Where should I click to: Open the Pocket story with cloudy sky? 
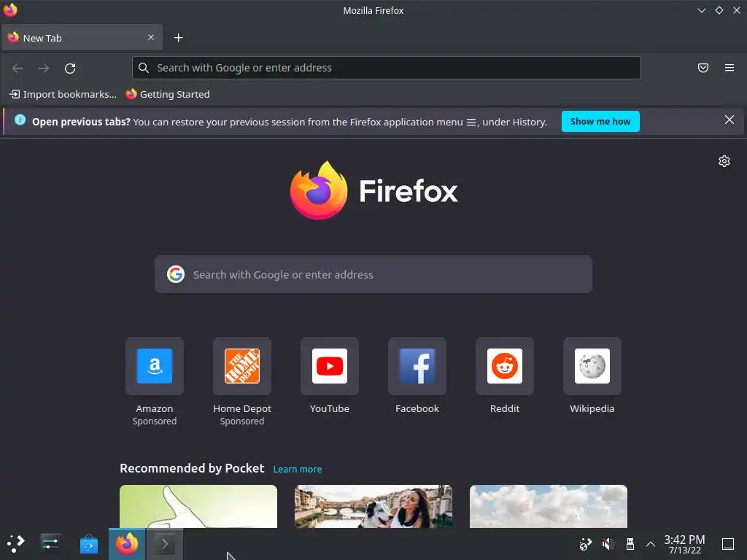coord(549,506)
